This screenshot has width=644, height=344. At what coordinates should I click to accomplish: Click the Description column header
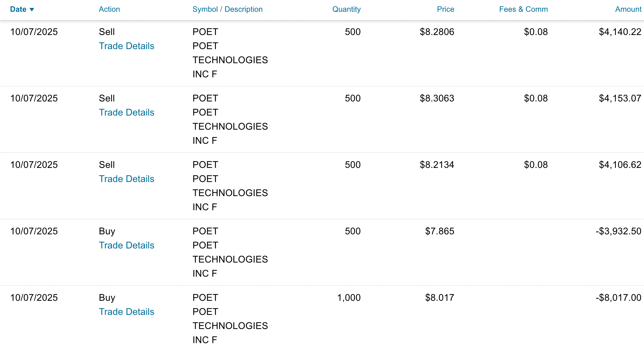pyautogui.click(x=243, y=9)
